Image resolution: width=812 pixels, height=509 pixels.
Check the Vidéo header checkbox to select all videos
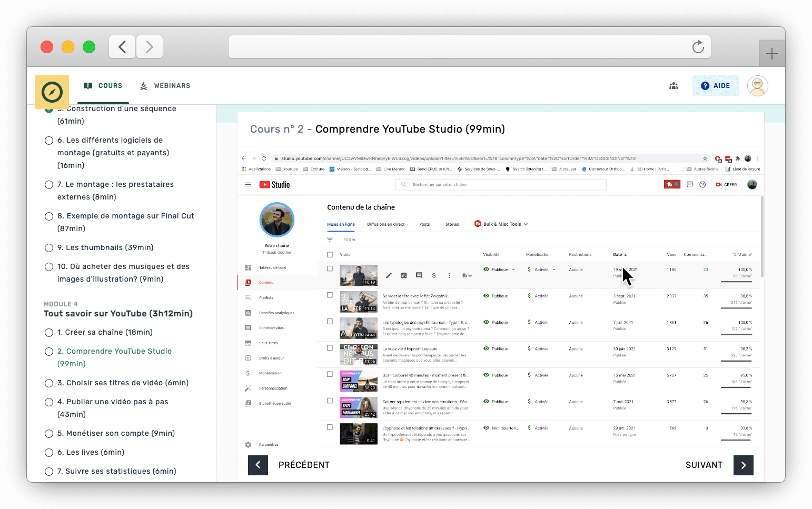(x=330, y=255)
